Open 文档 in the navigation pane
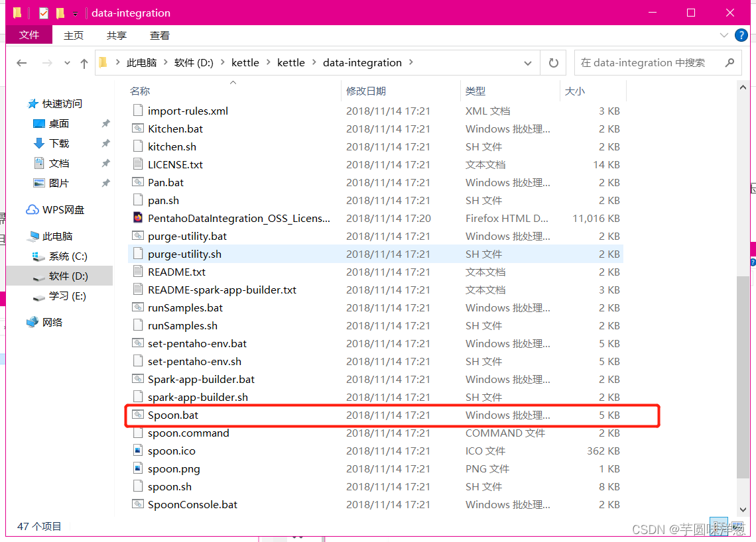Screen dimensions: 756x542 pyautogui.click(x=59, y=163)
